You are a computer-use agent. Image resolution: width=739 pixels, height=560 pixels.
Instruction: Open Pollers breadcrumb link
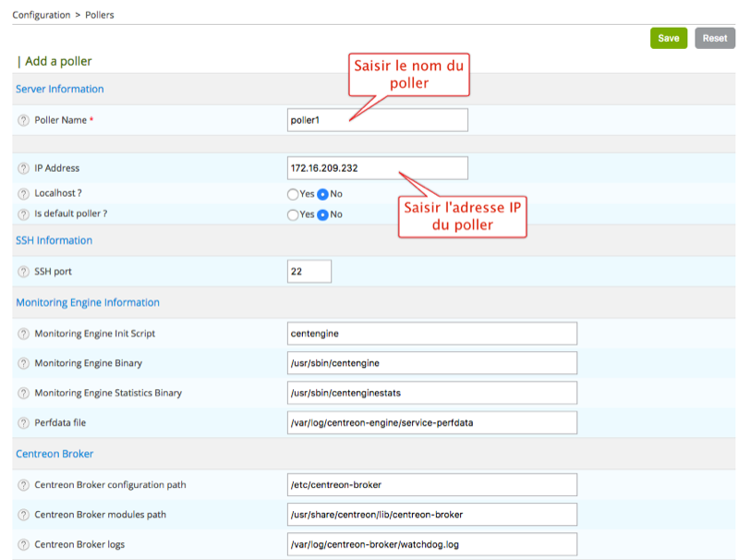[100, 15]
